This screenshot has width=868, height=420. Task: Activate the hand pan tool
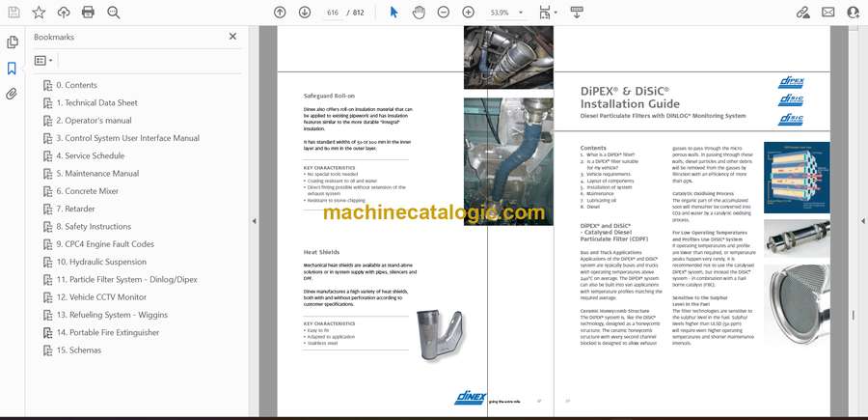coord(419,13)
